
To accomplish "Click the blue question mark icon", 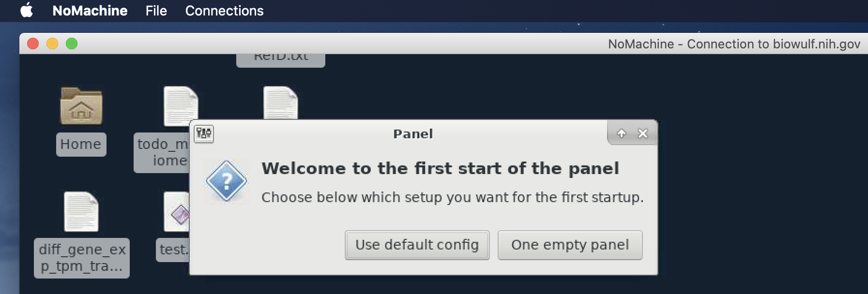I will point(226,181).
